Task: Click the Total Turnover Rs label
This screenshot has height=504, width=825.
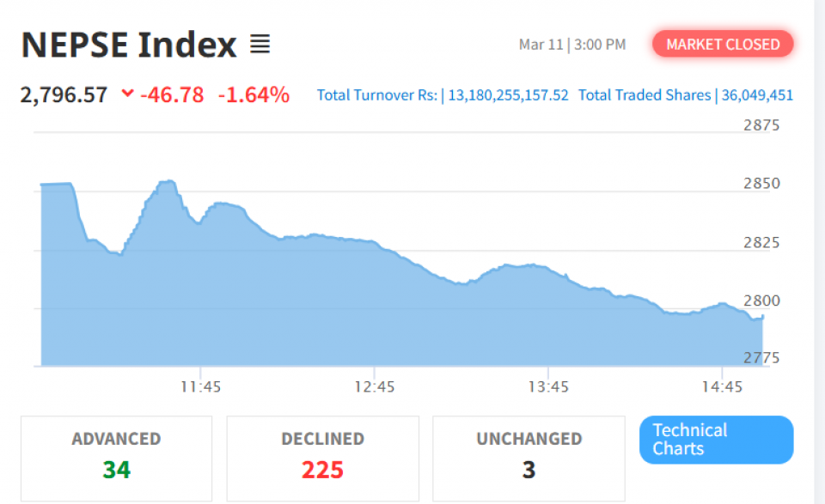Action: [378, 95]
